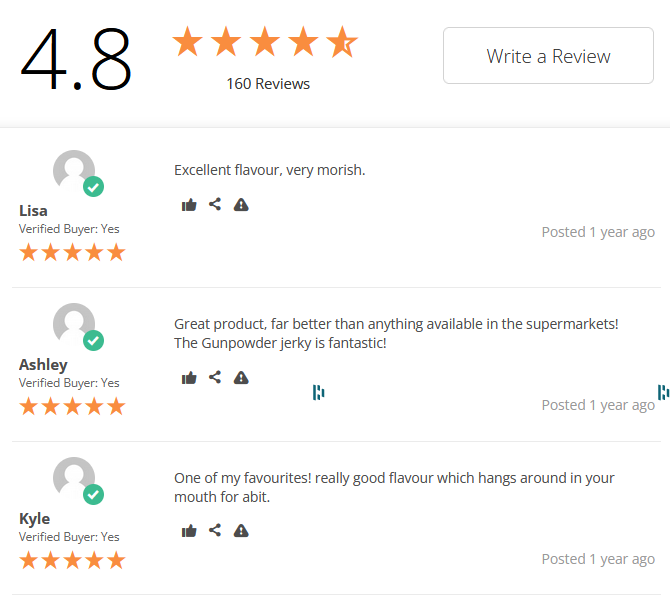The image size is (670, 599).
Task: Open the 160 Reviews link
Action: [268, 84]
